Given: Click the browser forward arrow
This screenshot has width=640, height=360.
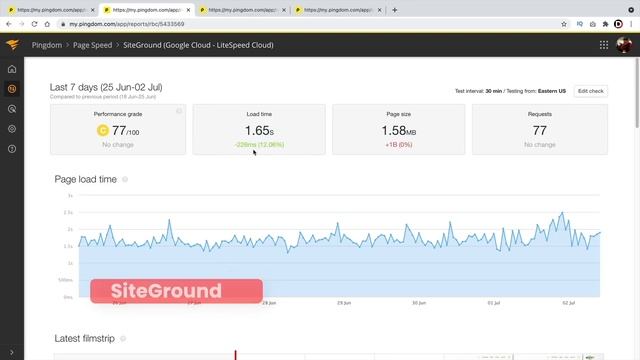Looking at the screenshot, I should click(22, 24).
